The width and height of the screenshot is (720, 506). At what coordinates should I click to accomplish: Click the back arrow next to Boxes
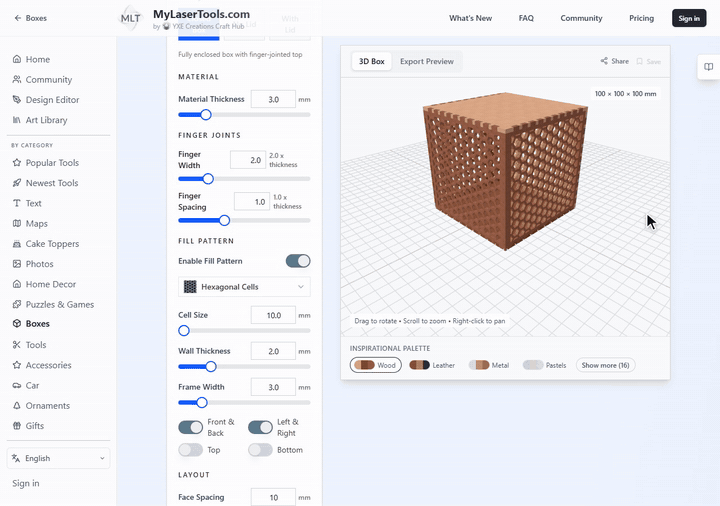[17, 18]
